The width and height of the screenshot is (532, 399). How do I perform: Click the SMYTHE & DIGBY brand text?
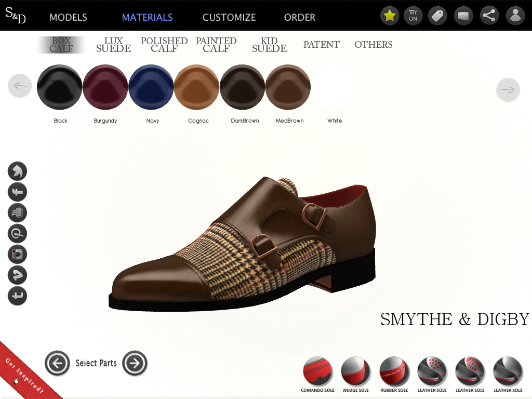pyautogui.click(x=455, y=320)
